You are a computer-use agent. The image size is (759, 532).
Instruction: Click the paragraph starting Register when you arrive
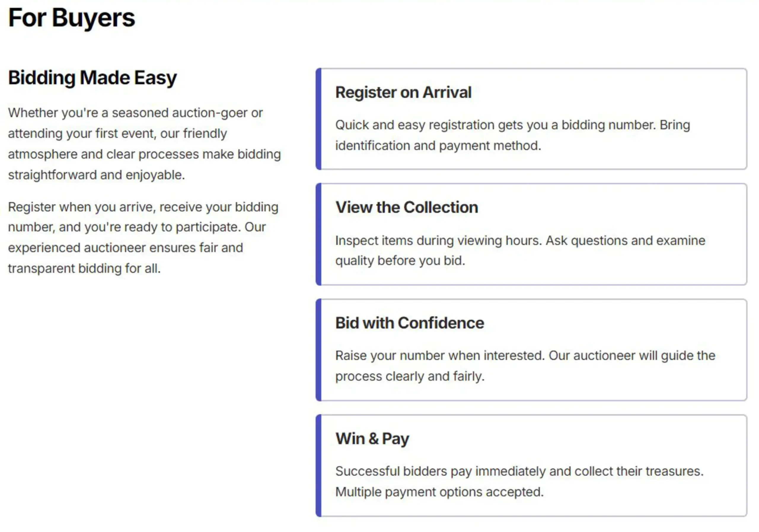coord(143,238)
